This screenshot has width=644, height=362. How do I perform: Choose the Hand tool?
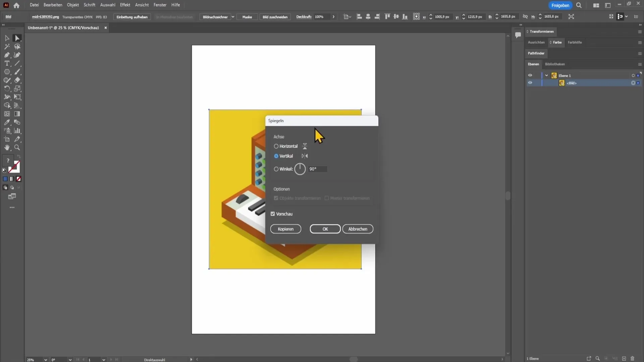pyautogui.click(x=7, y=147)
